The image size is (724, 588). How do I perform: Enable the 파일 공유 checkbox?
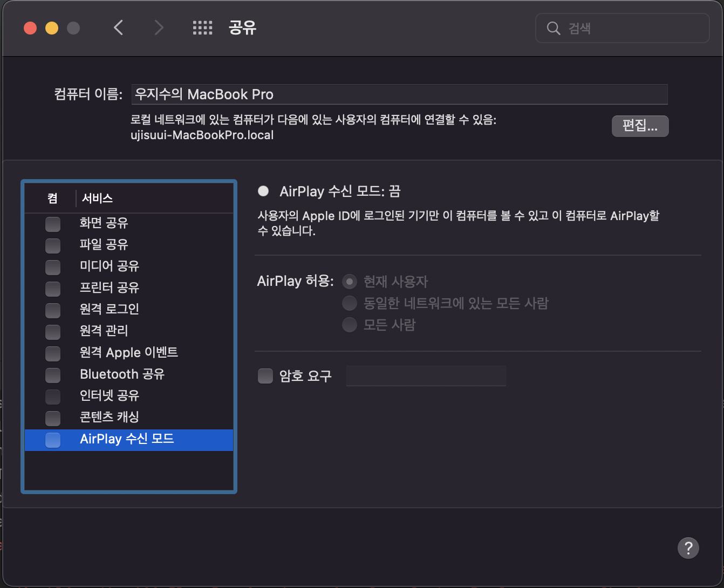(x=53, y=245)
